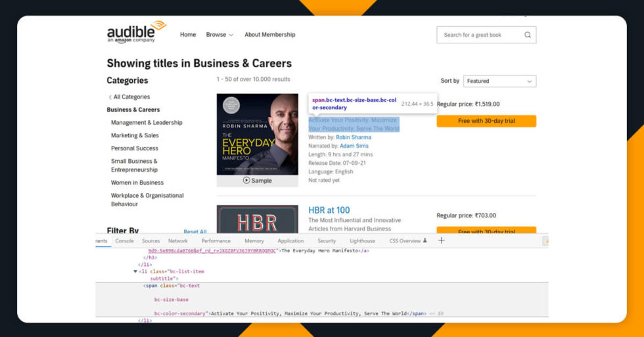The image size is (644, 337).
Task: Click Length: 9 hrs and 27 mins
Action: pos(340,155)
